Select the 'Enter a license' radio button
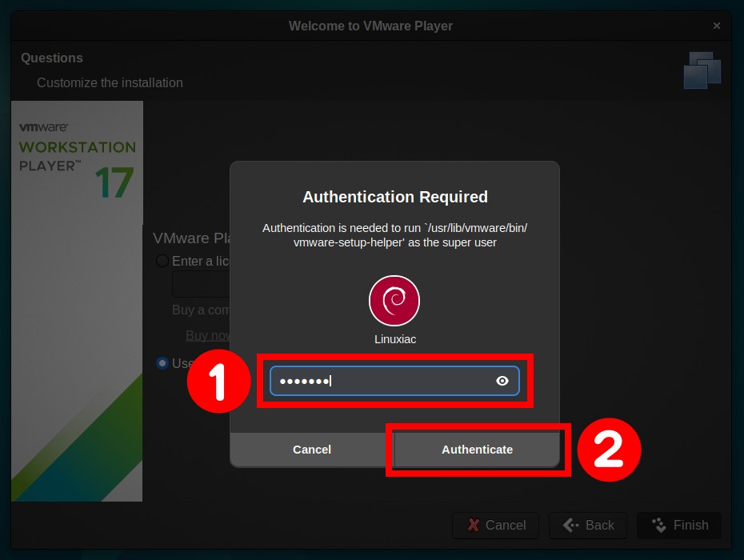Viewport: 744px width, 560px height. pos(162,261)
